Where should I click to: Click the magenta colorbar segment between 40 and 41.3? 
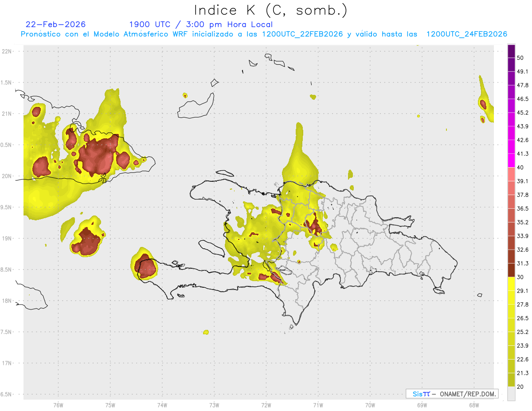(511, 160)
